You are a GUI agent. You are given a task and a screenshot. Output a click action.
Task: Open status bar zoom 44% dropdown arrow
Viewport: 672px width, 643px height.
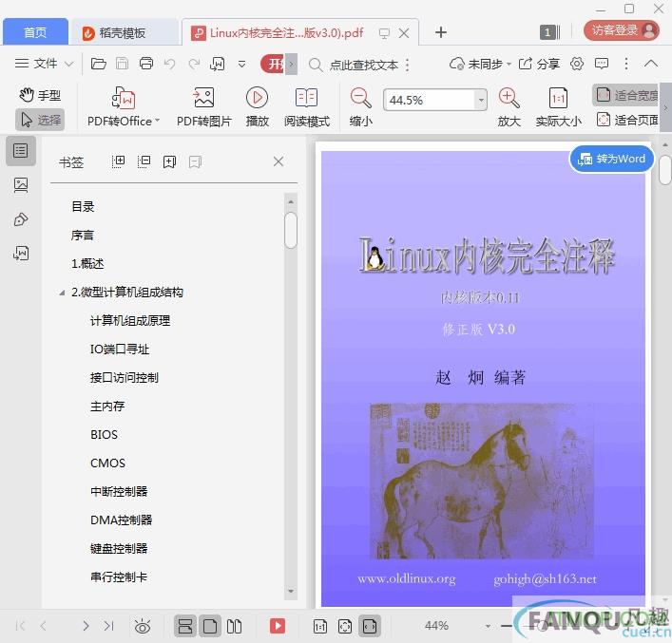pyautogui.click(x=488, y=626)
